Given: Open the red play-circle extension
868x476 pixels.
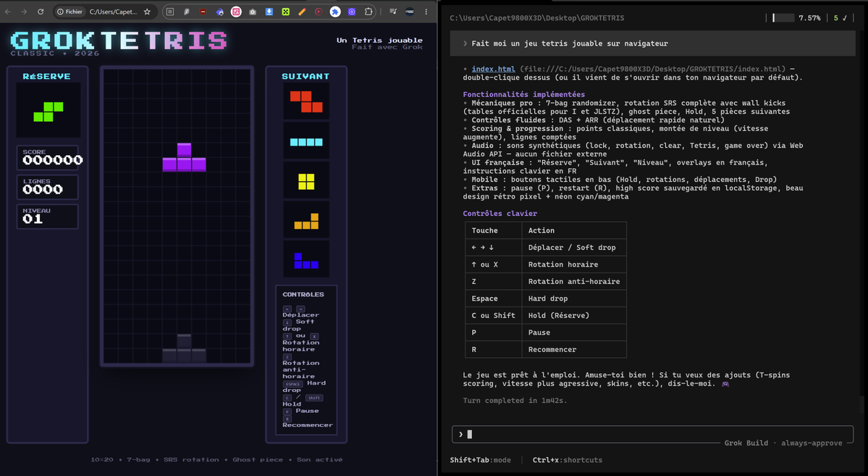Looking at the screenshot, I should click(x=319, y=12).
